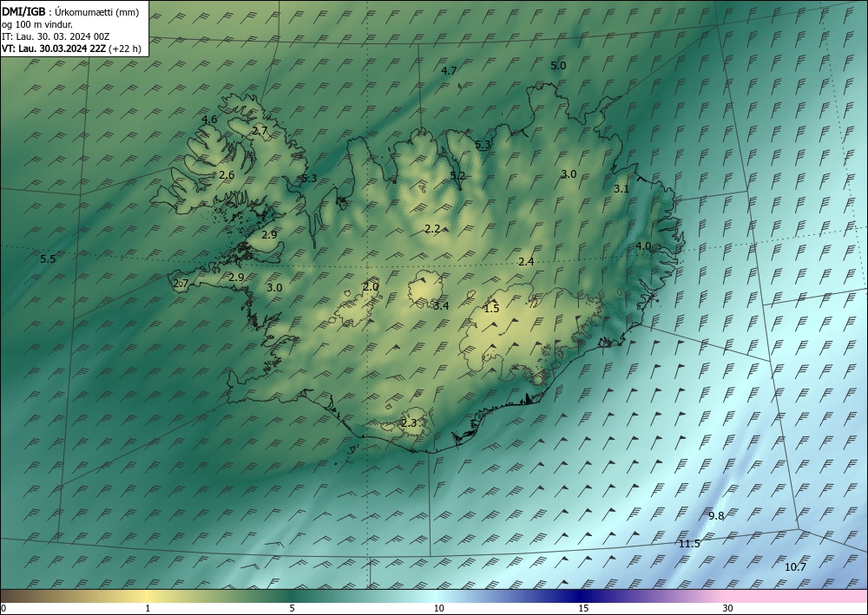
Task: Click the 2.2 value label
Action: [x=432, y=228]
